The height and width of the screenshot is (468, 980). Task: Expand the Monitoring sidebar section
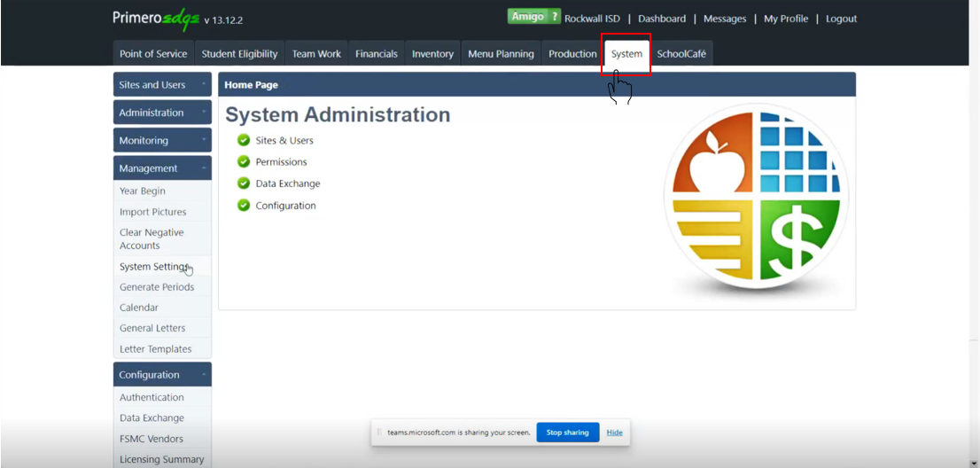pos(162,140)
